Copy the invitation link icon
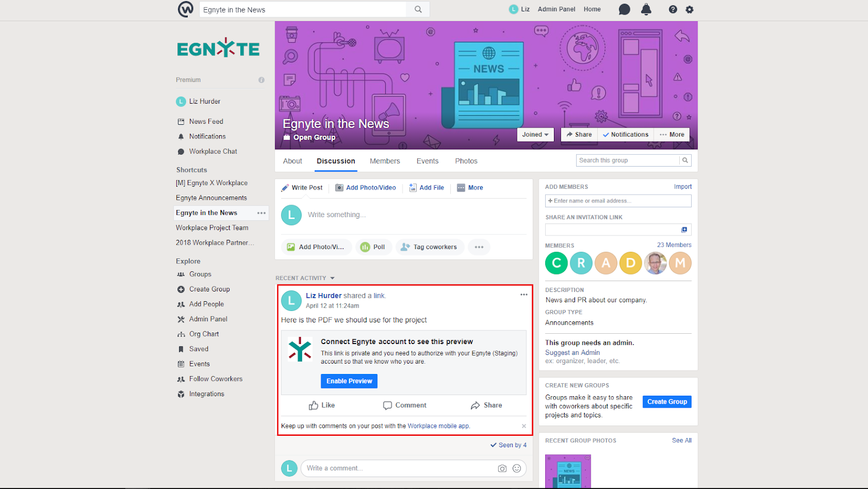The width and height of the screenshot is (868, 489). [684, 230]
